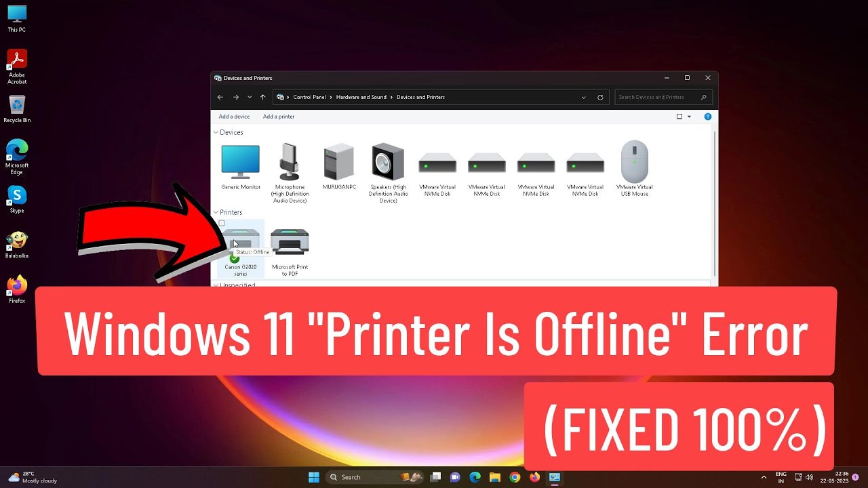Click ENG IN language indicator

[x=781, y=477]
